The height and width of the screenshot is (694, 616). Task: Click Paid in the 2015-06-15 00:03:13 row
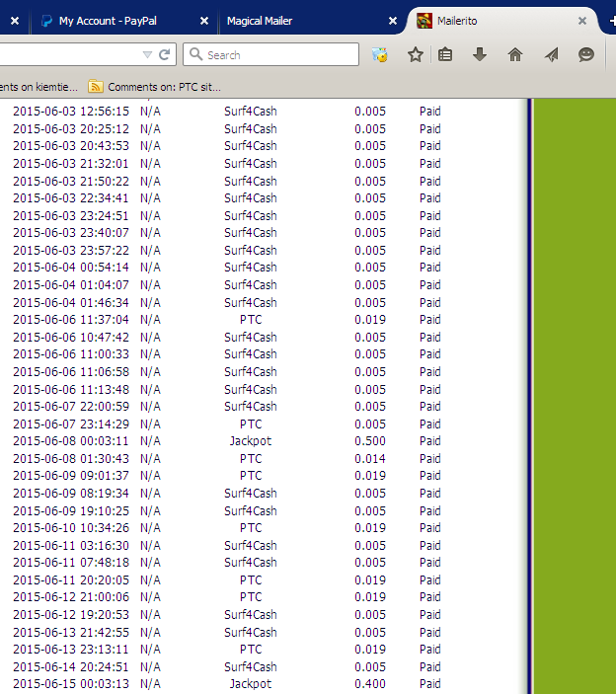click(x=430, y=684)
